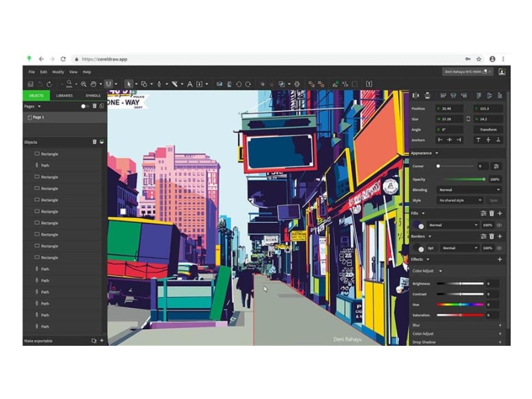The image size is (532, 399).
Task: Click the Fills color swatch
Action: [x=419, y=225]
